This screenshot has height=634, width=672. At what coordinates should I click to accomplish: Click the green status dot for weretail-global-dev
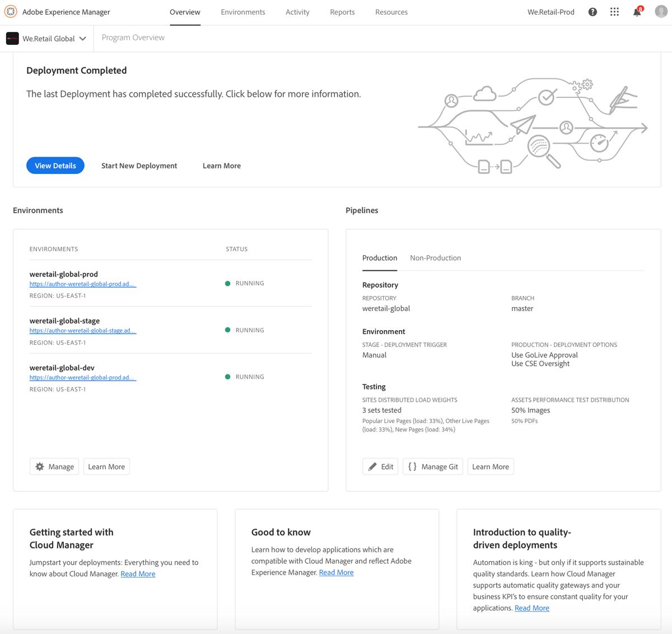[227, 377]
